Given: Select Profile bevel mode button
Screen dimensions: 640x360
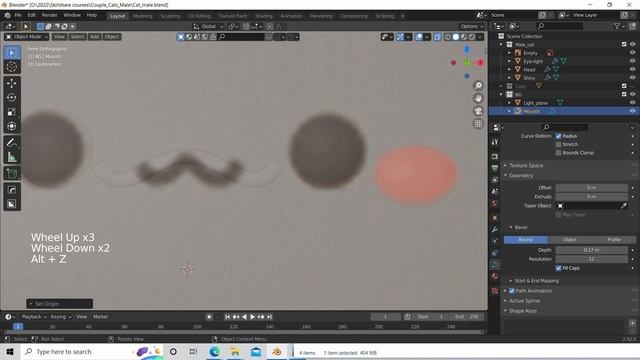Looking at the screenshot, I should point(614,240).
